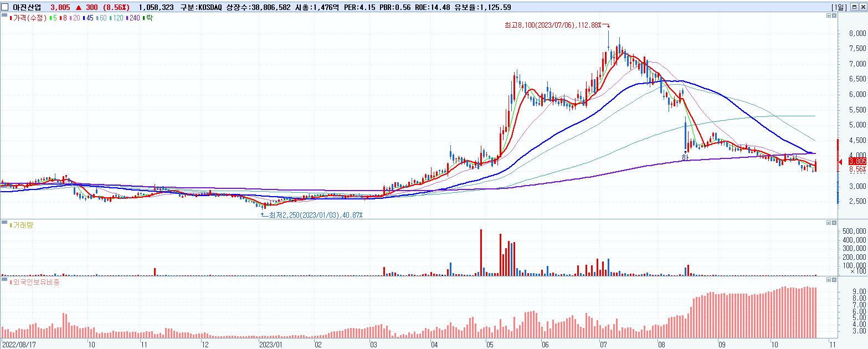Maximize the 외국인보유비중 panel
The image size is (868, 349).
tap(828, 280)
